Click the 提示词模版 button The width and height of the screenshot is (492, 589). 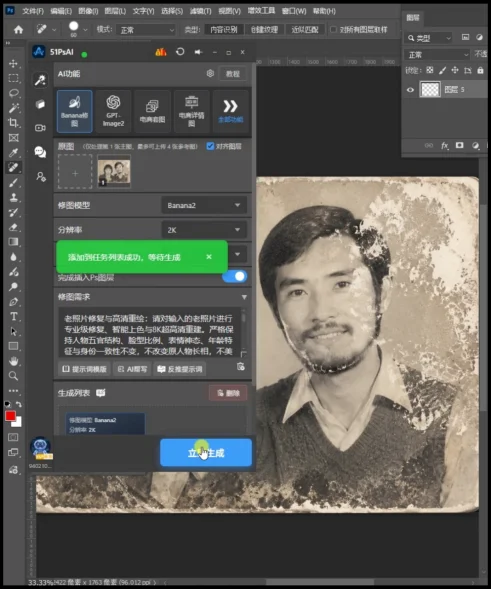pos(84,369)
